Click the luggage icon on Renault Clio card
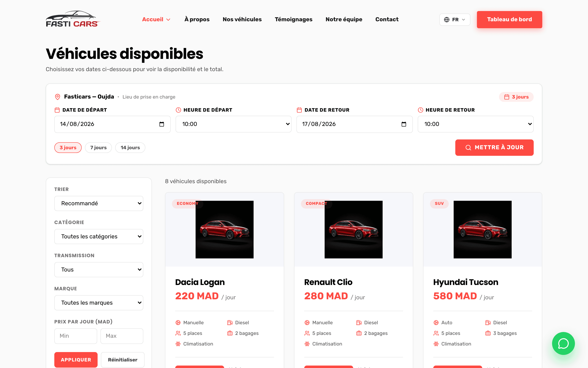The image size is (588, 368). pos(359,333)
